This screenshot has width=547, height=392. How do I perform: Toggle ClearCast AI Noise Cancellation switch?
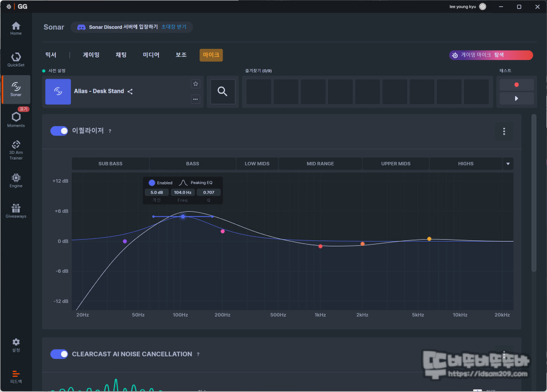[59, 354]
